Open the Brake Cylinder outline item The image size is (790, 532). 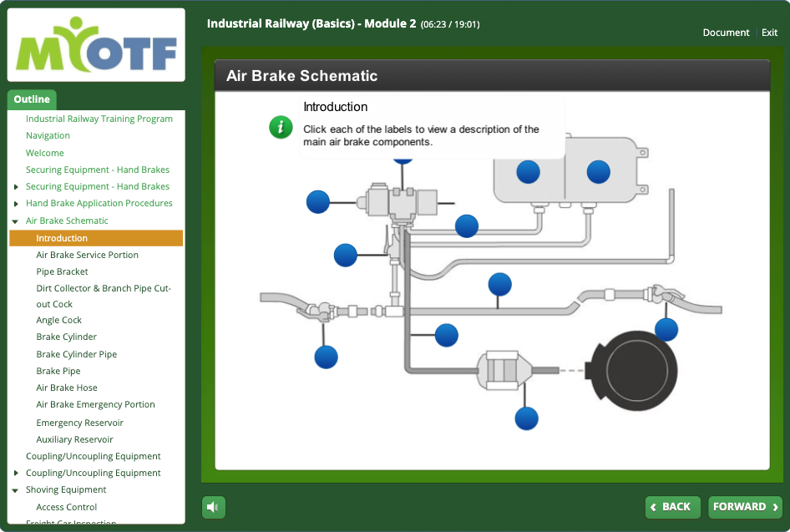click(67, 337)
